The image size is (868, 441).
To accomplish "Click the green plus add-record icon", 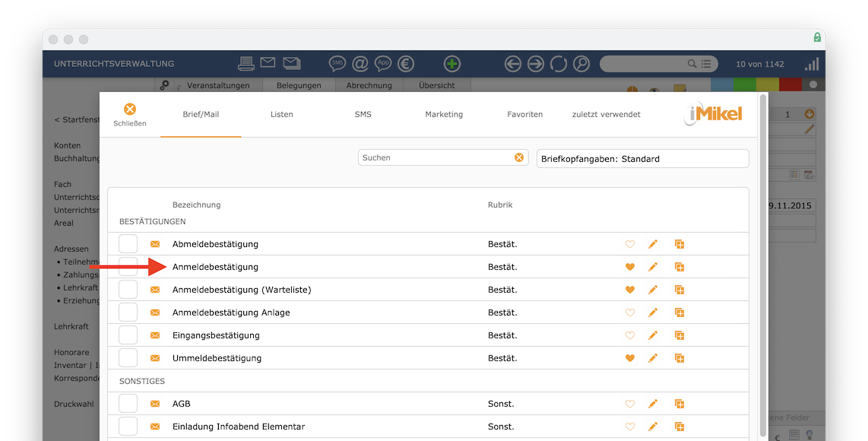I will click(452, 64).
